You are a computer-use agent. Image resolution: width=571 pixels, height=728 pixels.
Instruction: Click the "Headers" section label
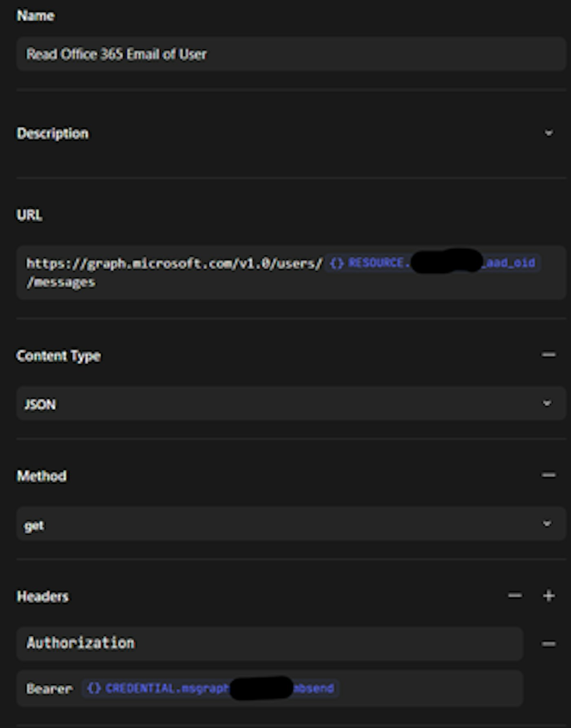(x=43, y=597)
